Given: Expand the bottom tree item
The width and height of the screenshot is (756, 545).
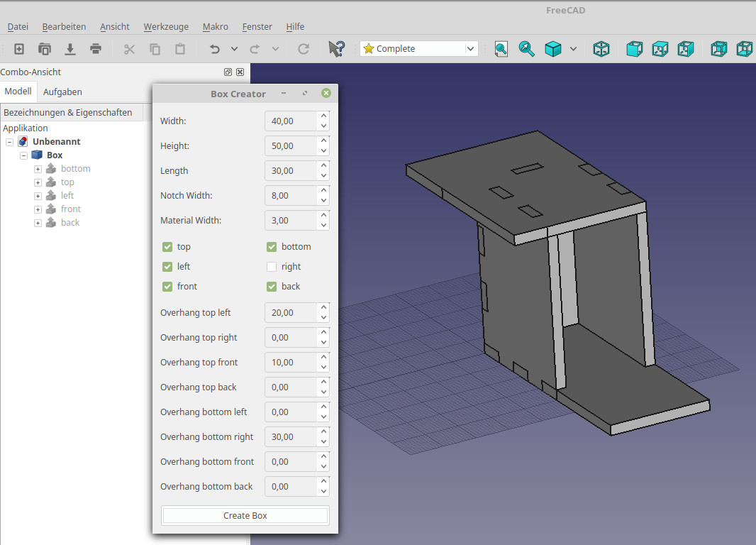Looking at the screenshot, I should tap(38, 169).
